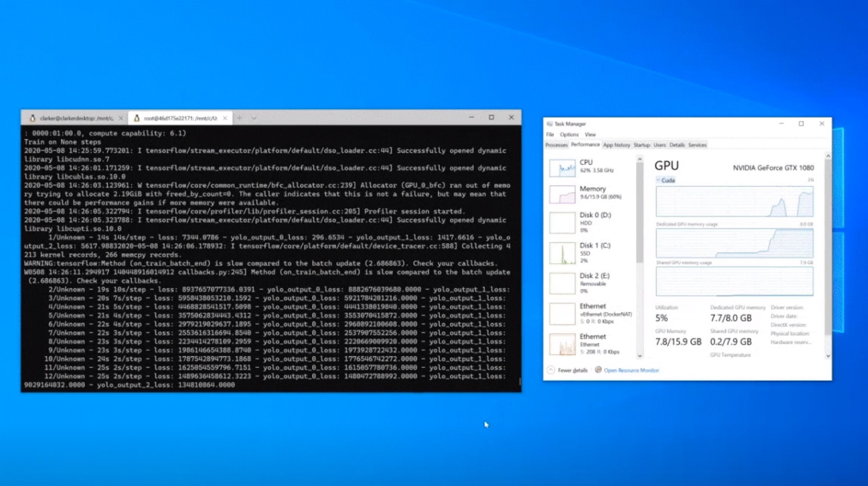Screen dimensions: 868x486
Task: Select vEthernet (DockerNAT) network thumbnail
Action: point(562,314)
